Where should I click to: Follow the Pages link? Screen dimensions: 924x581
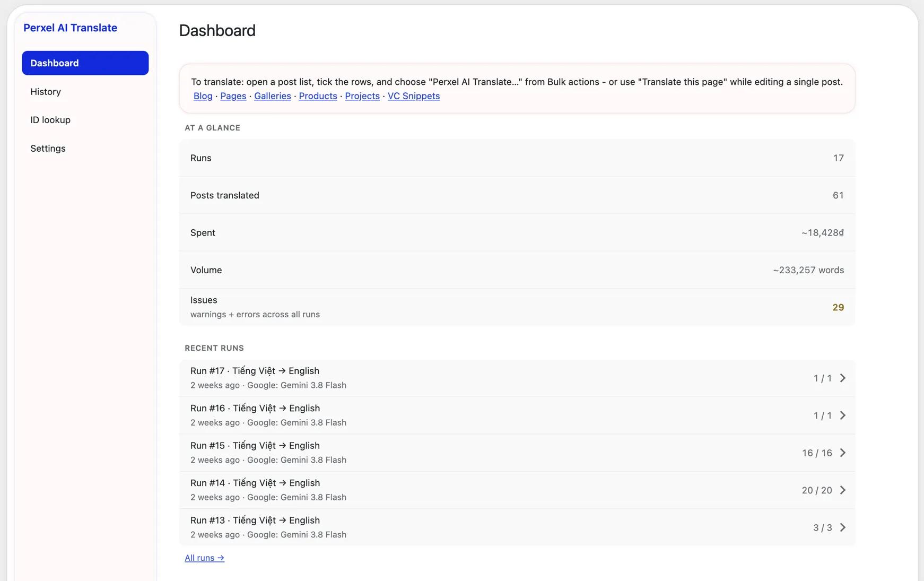[233, 96]
